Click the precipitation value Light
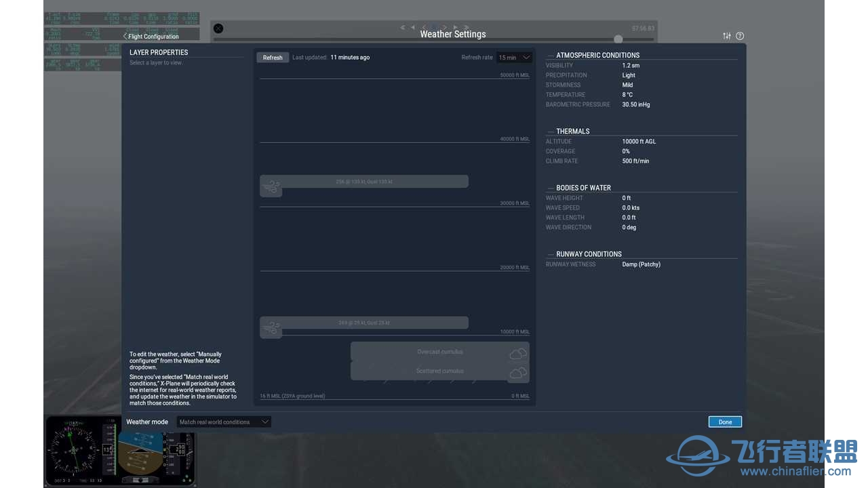Image resolution: width=868 pixels, height=488 pixels. coord(629,75)
